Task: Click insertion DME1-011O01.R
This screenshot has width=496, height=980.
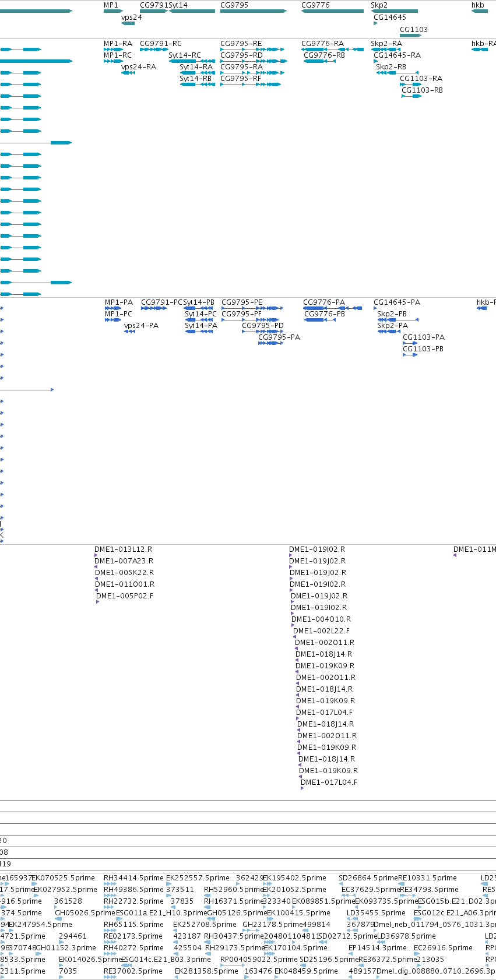Action: pyautogui.click(x=125, y=584)
